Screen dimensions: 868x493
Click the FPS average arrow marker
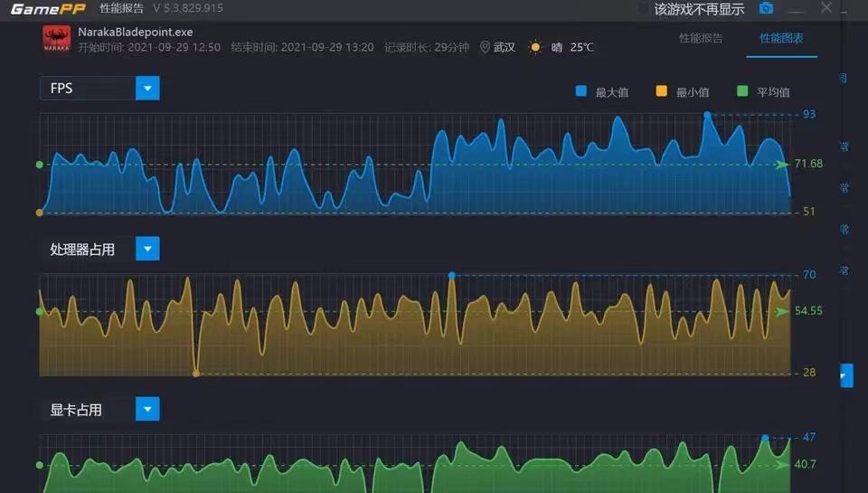coord(782,165)
